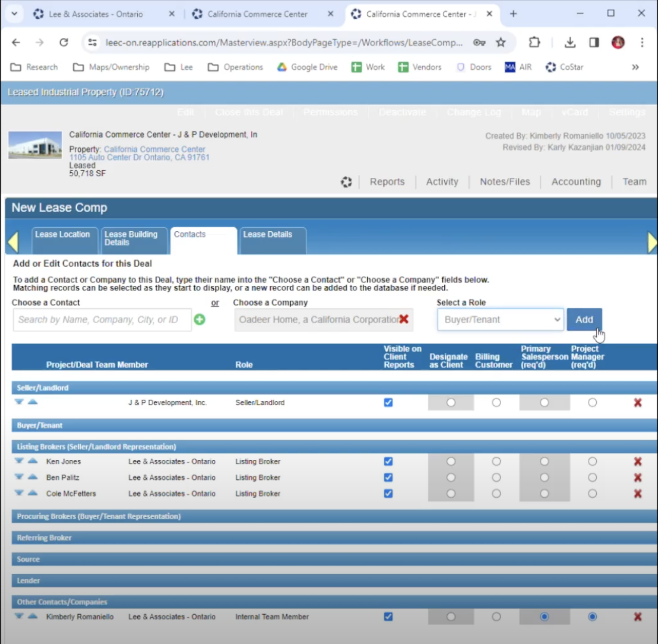
Task: Click the property thumbnail image
Action: pos(35,145)
